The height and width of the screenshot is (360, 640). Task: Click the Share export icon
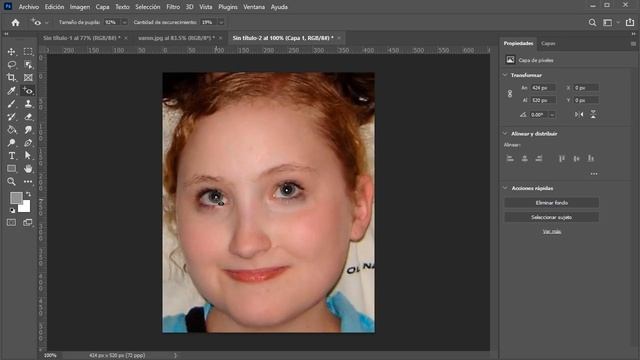(630, 22)
